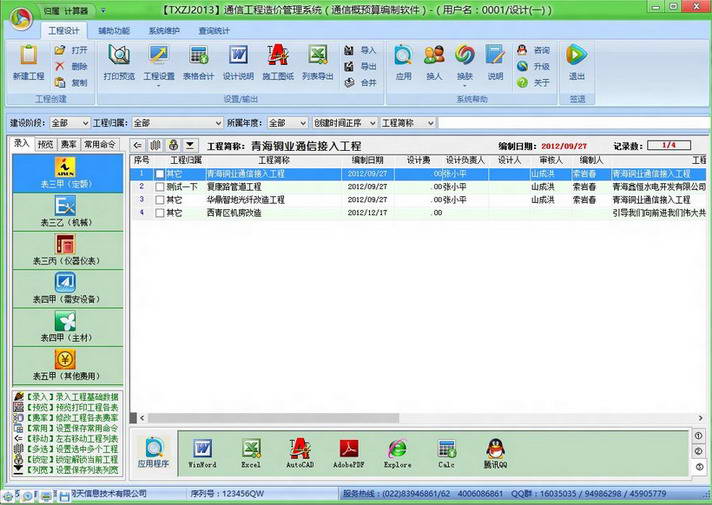This screenshot has width=712, height=505.
Task: Click the round application logo button
Action: tap(21, 18)
